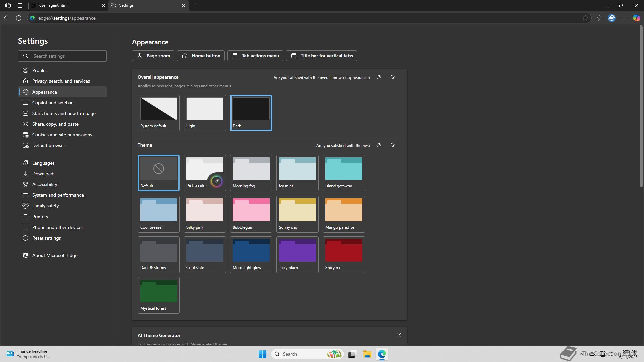644x362 pixels.
Task: Choose the Dark appearance option
Action: 251,113
